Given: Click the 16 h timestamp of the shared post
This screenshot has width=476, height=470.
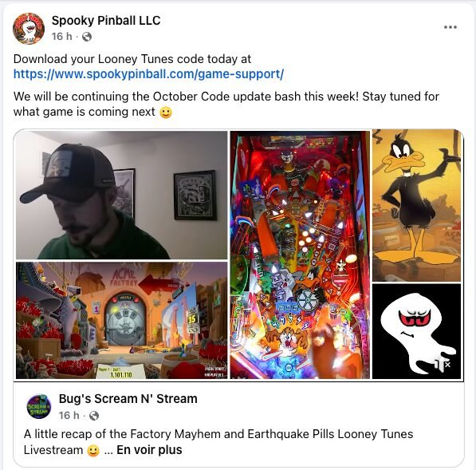Looking at the screenshot, I should pyautogui.click(x=69, y=415).
